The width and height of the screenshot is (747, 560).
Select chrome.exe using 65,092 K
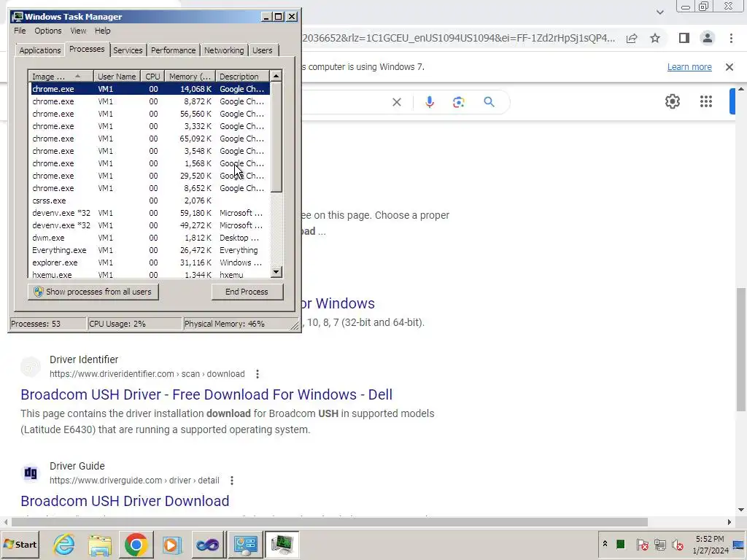click(x=150, y=139)
